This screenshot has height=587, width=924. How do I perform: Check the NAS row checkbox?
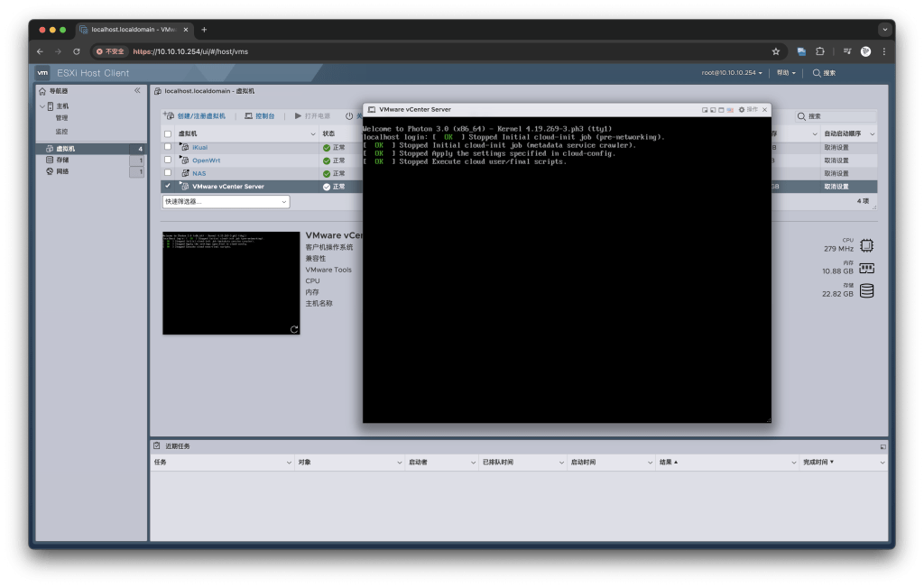click(x=168, y=173)
